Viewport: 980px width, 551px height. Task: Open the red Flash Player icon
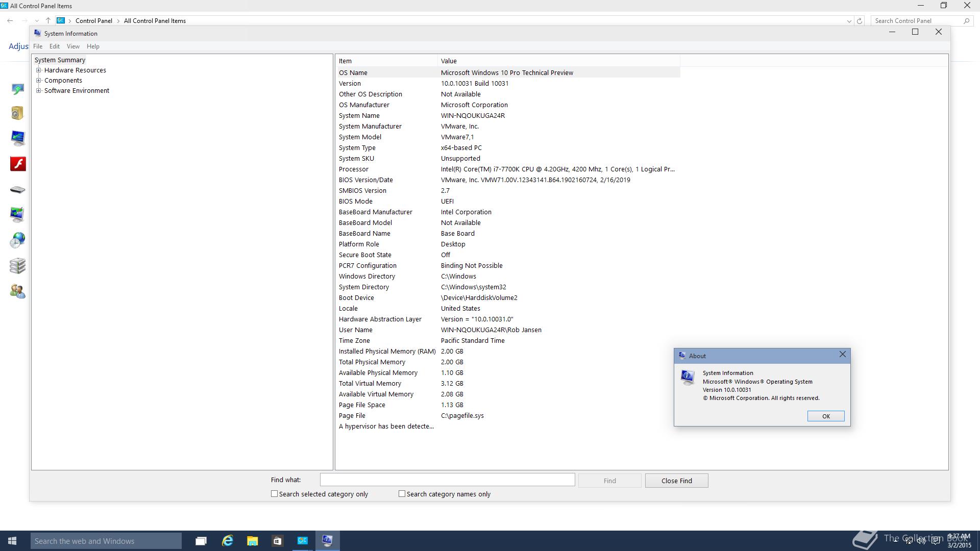(x=18, y=164)
